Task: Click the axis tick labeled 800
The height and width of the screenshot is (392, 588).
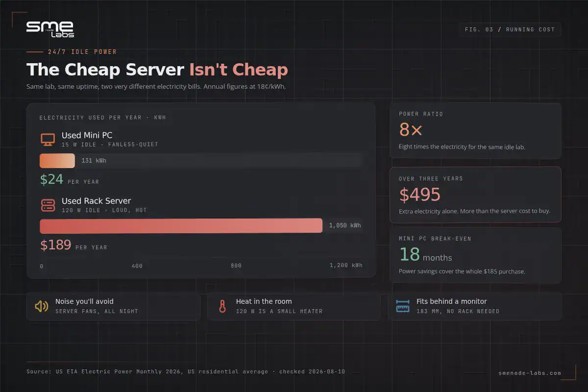Action: point(236,266)
